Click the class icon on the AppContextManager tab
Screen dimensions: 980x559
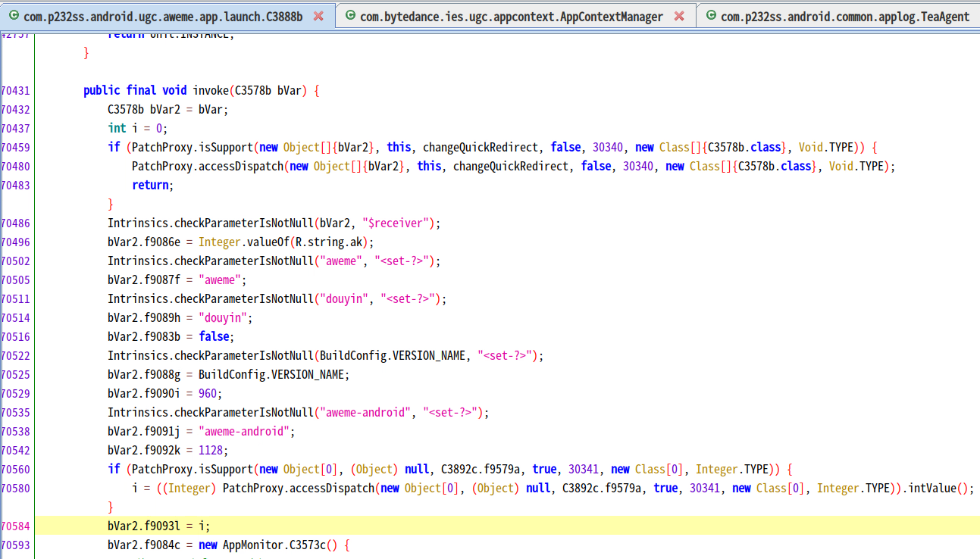pyautogui.click(x=349, y=16)
